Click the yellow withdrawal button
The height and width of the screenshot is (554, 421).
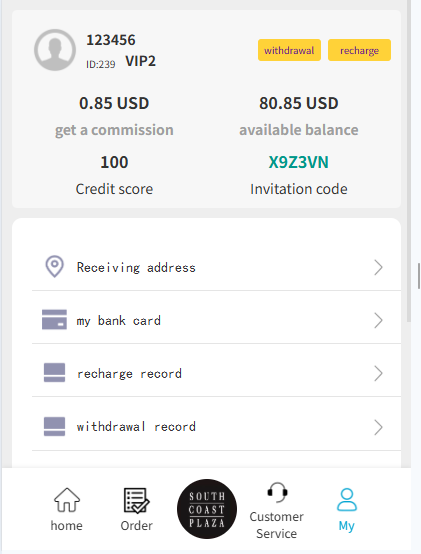[x=289, y=50]
